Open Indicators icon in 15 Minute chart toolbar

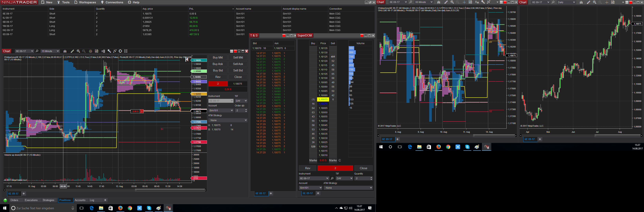(115, 51)
